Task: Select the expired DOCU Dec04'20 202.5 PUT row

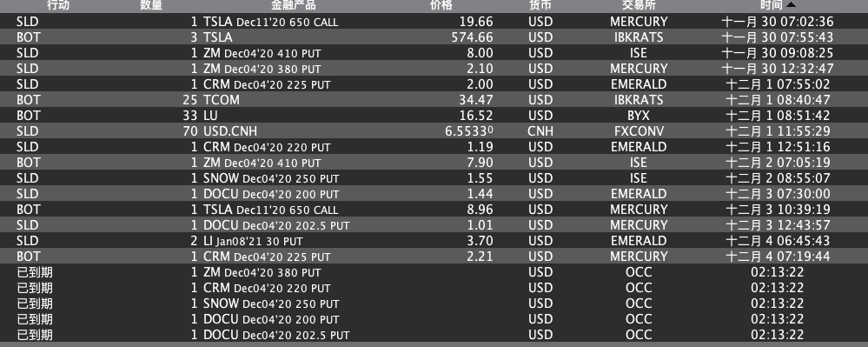Action: coord(434,335)
